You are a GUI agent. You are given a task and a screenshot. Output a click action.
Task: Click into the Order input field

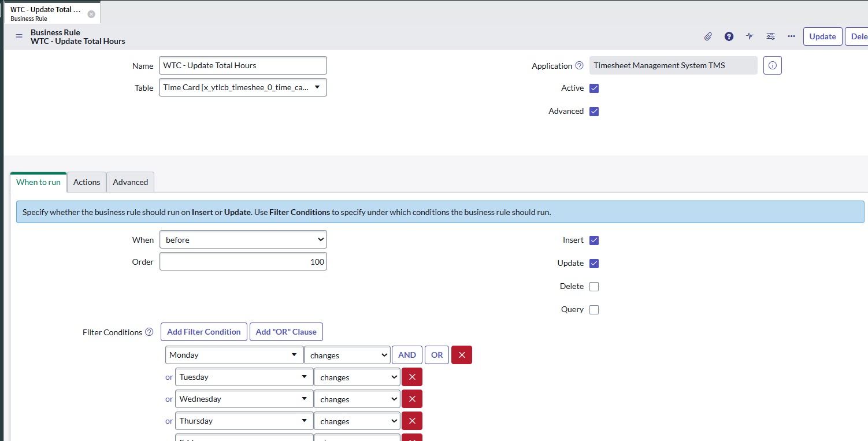click(243, 262)
